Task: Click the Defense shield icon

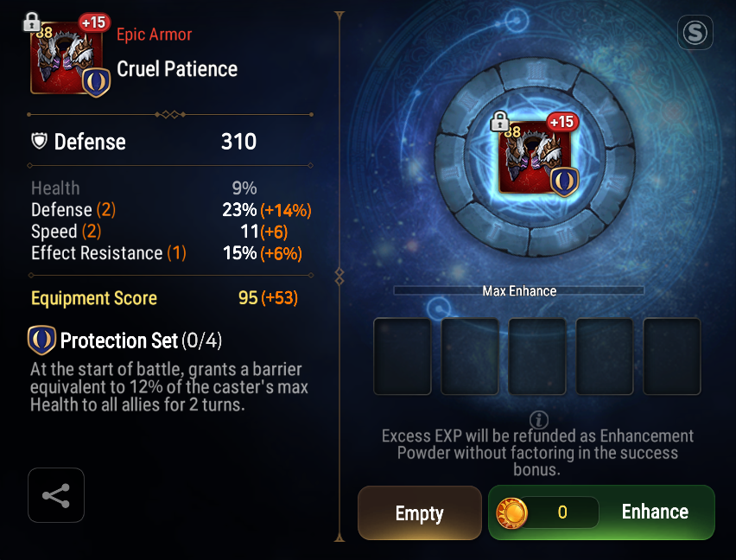Action: [40, 141]
